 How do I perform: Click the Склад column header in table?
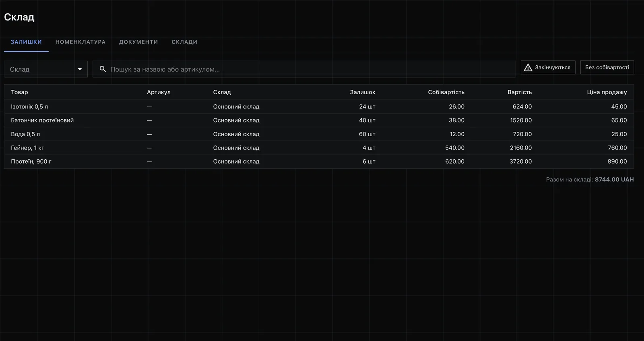tap(222, 92)
